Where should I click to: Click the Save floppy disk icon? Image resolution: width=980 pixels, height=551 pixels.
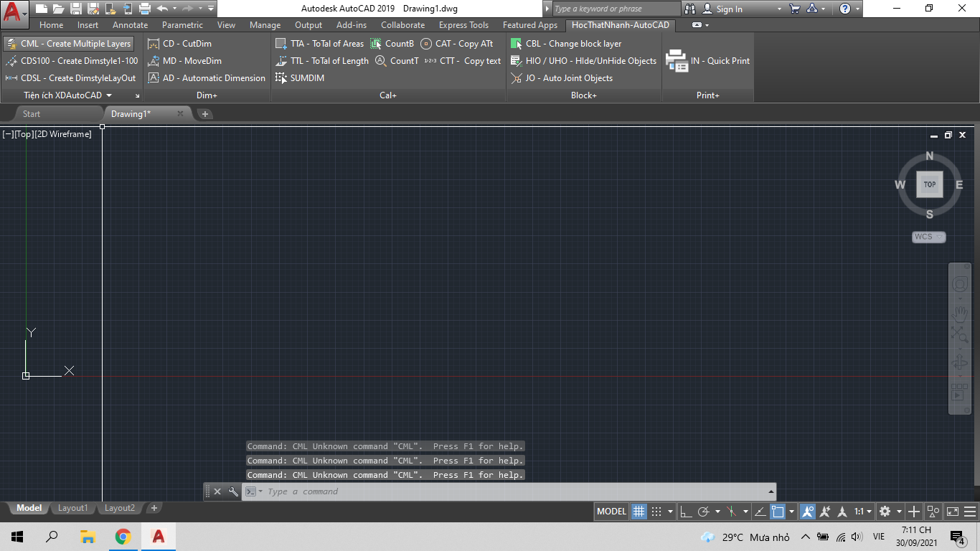coord(75,9)
